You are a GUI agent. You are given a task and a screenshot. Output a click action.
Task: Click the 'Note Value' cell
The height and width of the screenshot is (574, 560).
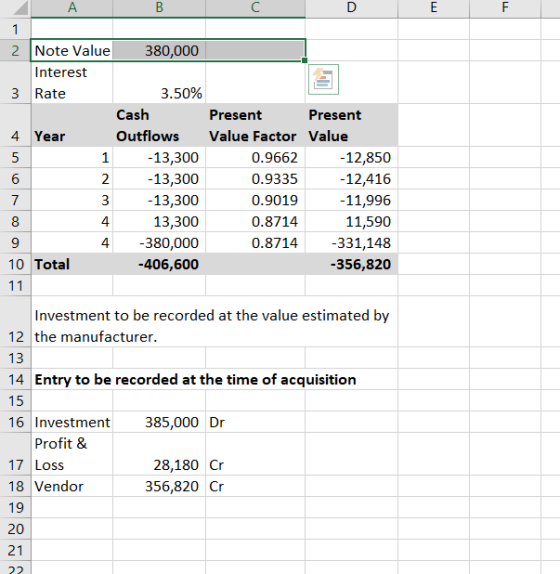pyautogui.click(x=72, y=51)
